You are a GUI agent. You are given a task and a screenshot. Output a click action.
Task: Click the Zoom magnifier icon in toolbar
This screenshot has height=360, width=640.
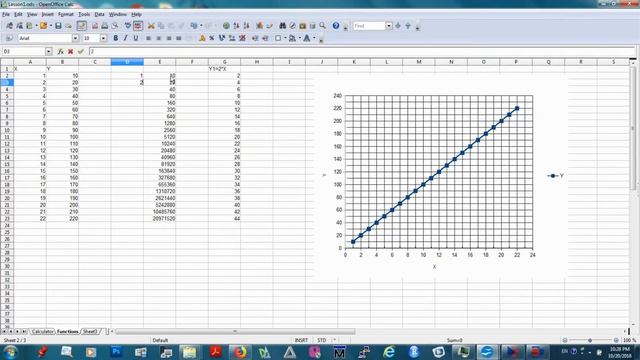click(322, 26)
